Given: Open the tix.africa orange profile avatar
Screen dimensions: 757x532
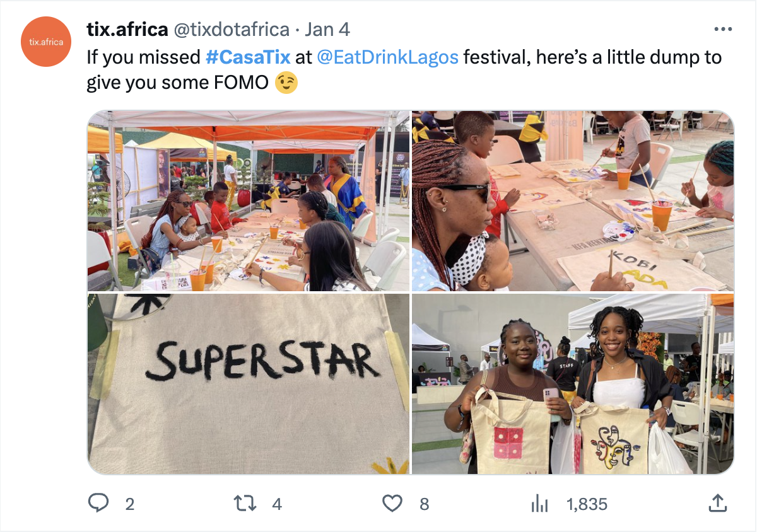Looking at the screenshot, I should click(x=47, y=42).
